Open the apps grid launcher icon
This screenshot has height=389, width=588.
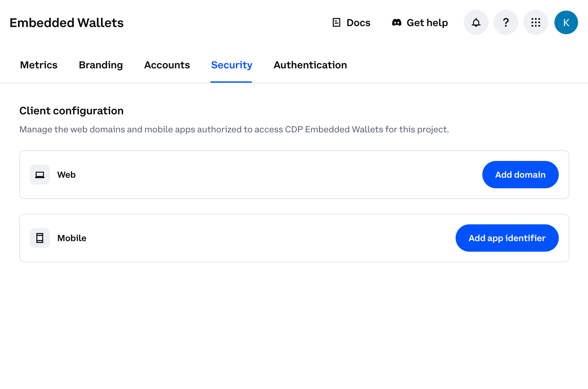[x=536, y=22]
